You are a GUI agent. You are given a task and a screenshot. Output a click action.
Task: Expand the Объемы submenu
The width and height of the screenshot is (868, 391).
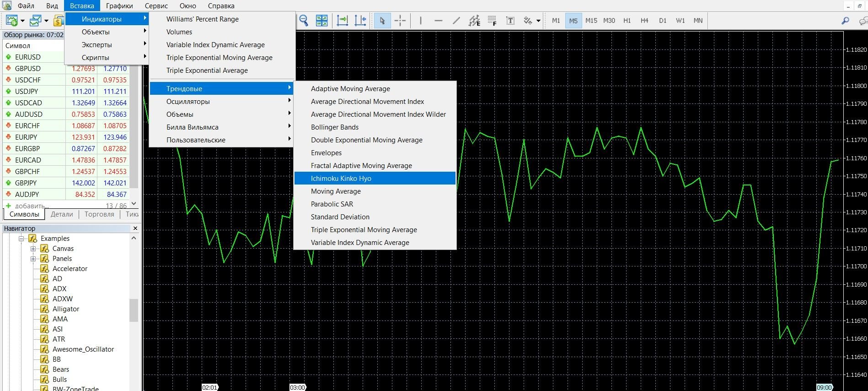tap(221, 114)
